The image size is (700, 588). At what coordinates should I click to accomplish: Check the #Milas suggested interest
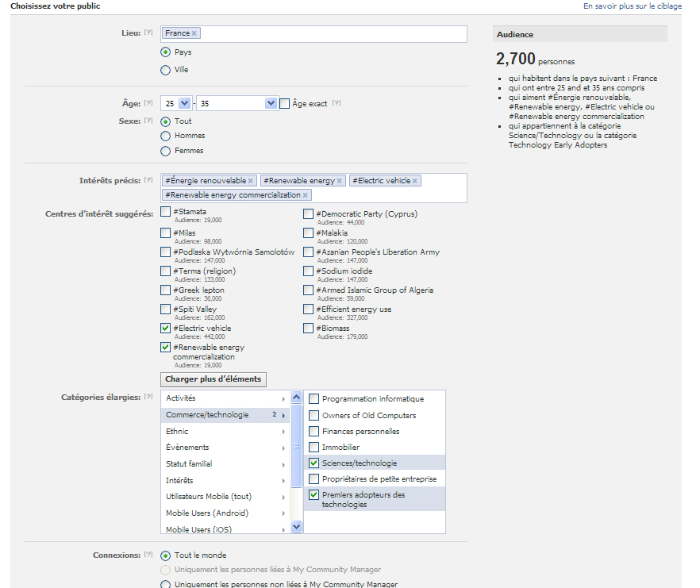166,233
